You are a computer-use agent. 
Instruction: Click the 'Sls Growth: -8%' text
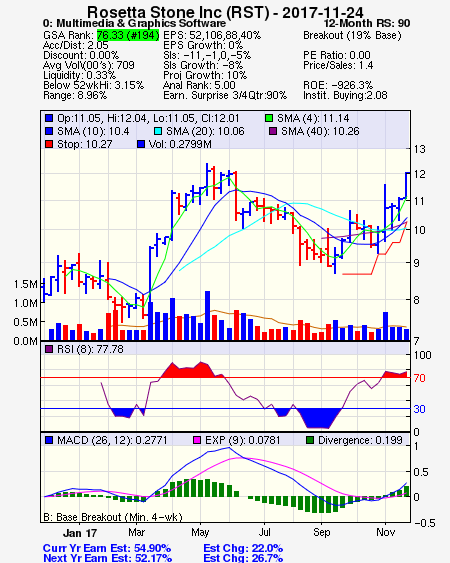tap(203, 65)
